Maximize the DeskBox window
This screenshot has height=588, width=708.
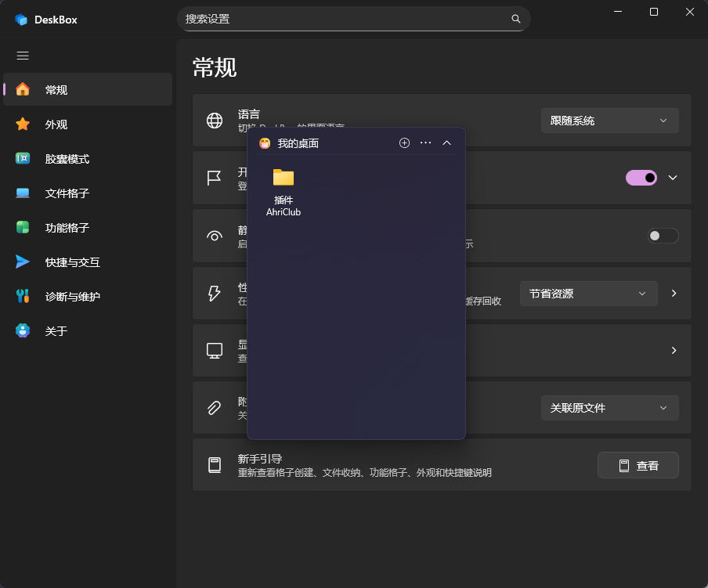653,12
